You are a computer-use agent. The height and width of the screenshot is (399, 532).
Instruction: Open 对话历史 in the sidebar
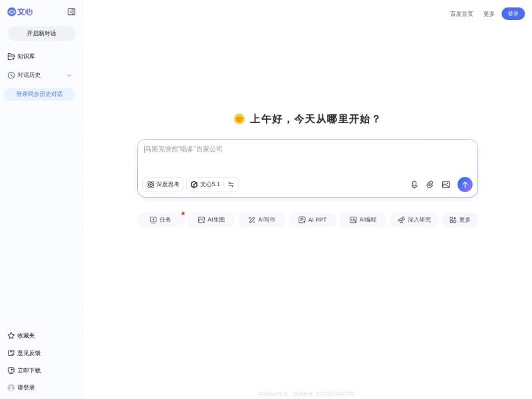coord(24,75)
